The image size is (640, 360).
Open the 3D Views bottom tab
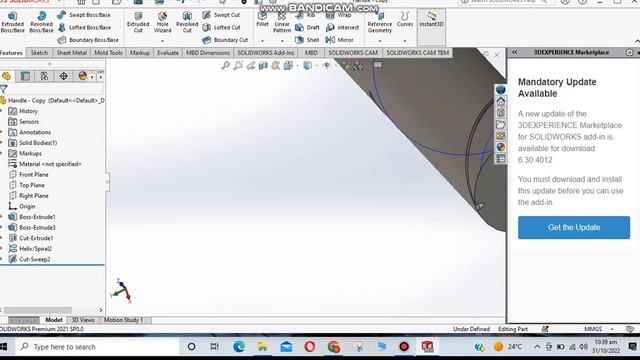[x=83, y=320]
